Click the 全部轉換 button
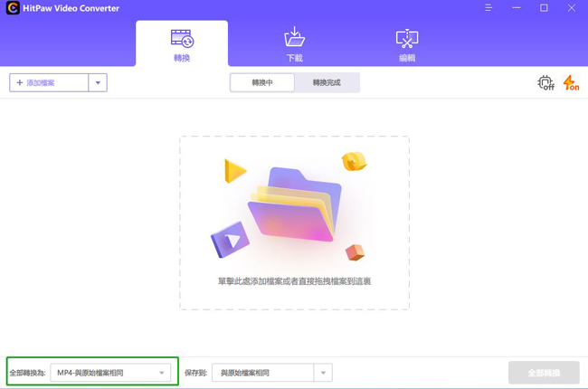 (x=544, y=373)
